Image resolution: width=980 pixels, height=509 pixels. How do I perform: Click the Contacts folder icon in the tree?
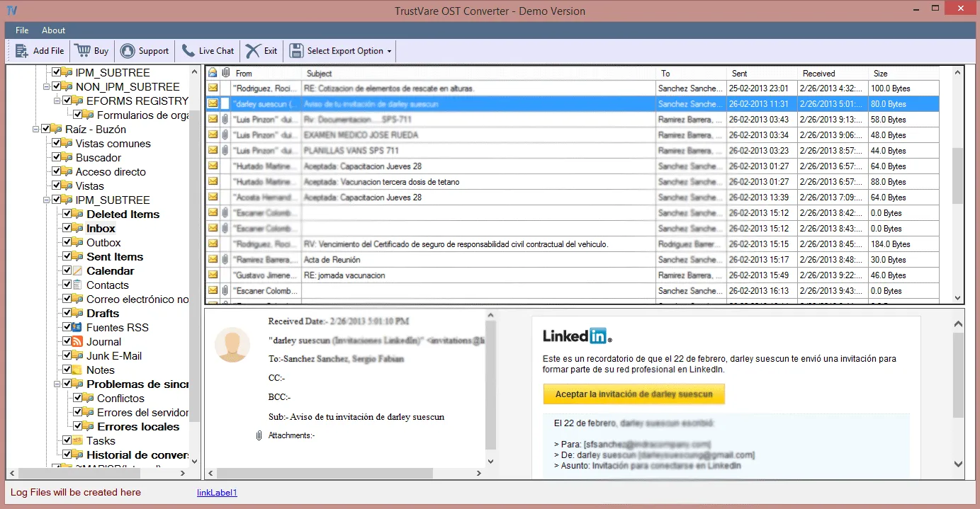[79, 285]
